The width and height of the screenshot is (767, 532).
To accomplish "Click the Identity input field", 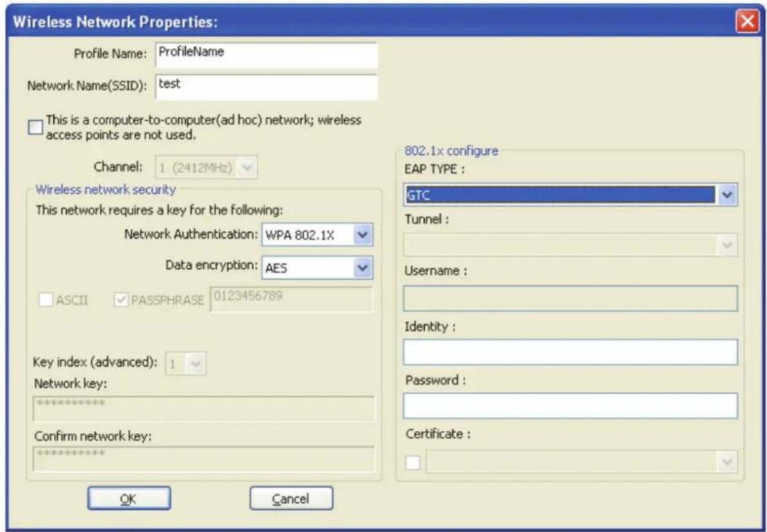I will (x=570, y=352).
